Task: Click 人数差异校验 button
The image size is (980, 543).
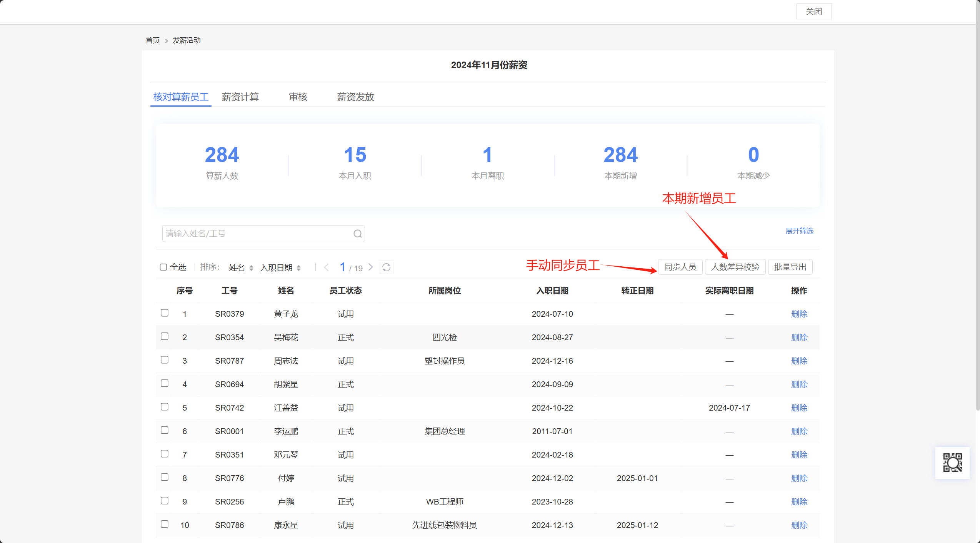Action: (735, 267)
